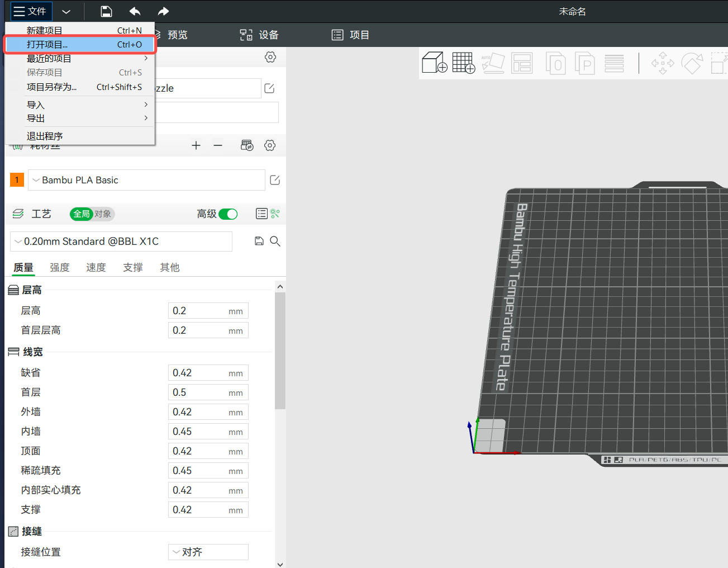Click 项目另存为... menu entry
728x568 pixels.
[80, 87]
